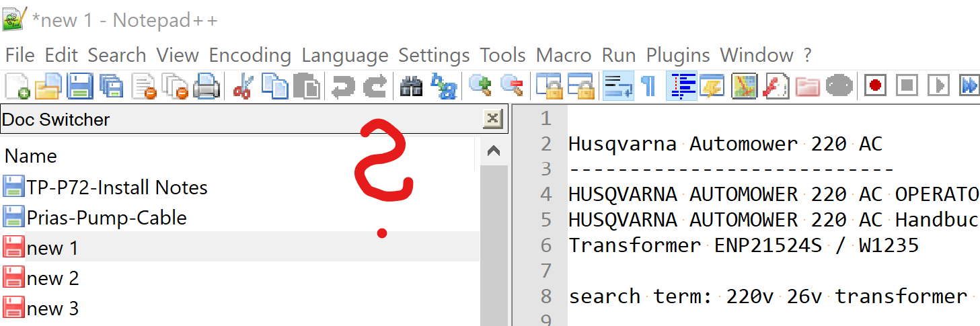Toggle synchronized vertical scrolling
Screen dimensions: 980x326
[550, 87]
